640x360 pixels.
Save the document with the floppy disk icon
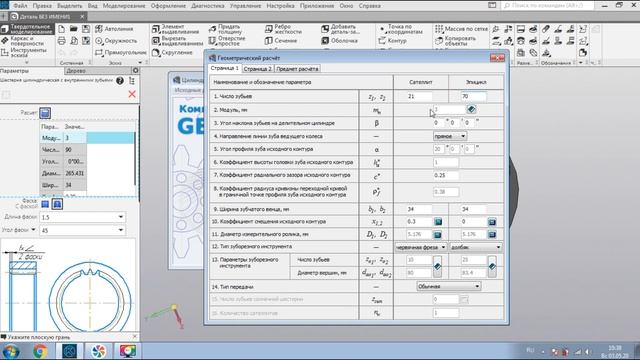[x=86, y=29]
